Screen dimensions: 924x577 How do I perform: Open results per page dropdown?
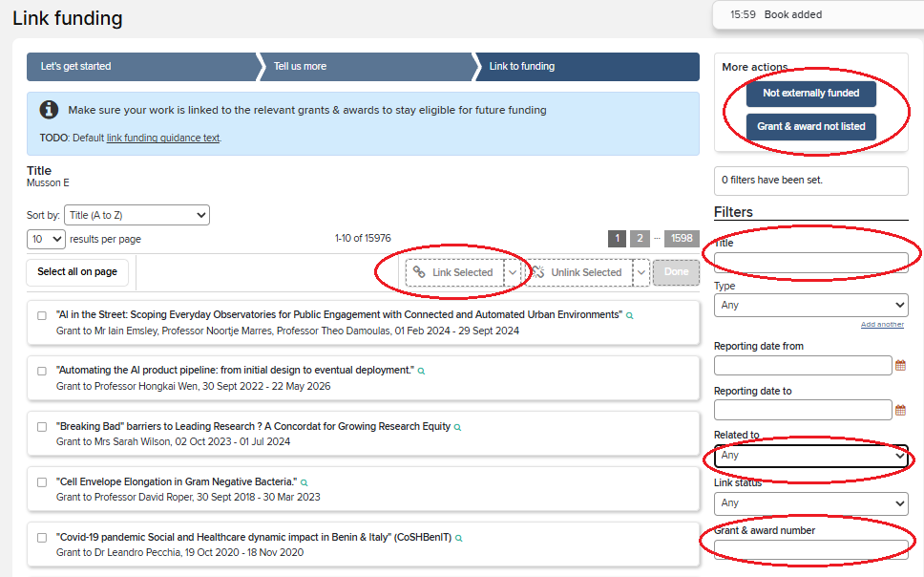click(x=46, y=239)
